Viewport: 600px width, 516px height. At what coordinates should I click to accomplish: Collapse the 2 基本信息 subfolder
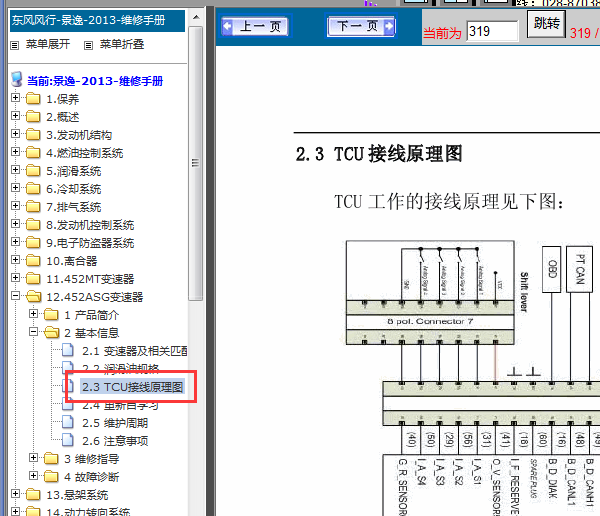(x=33, y=331)
